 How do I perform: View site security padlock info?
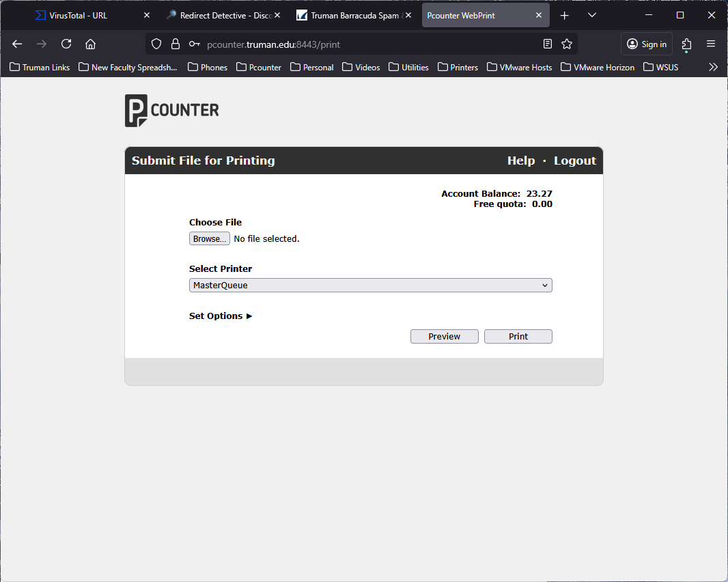click(x=176, y=44)
